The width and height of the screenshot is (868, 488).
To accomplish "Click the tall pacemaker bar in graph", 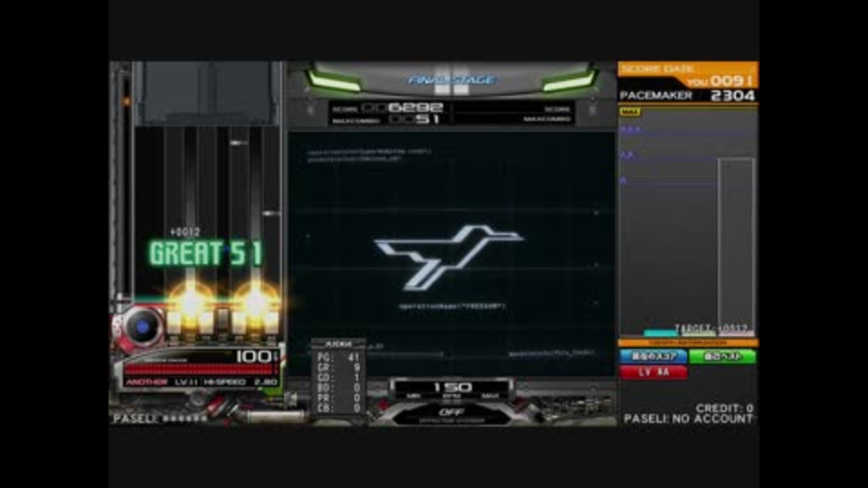I will [736, 246].
